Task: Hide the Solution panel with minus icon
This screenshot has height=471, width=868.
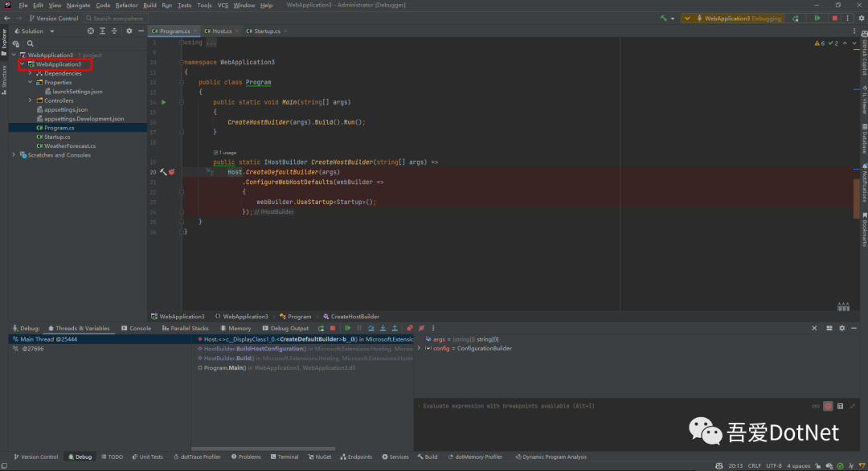Action: click(141, 31)
